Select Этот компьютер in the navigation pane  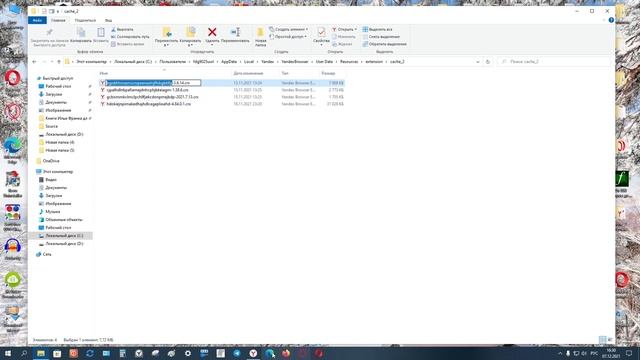click(x=58, y=171)
